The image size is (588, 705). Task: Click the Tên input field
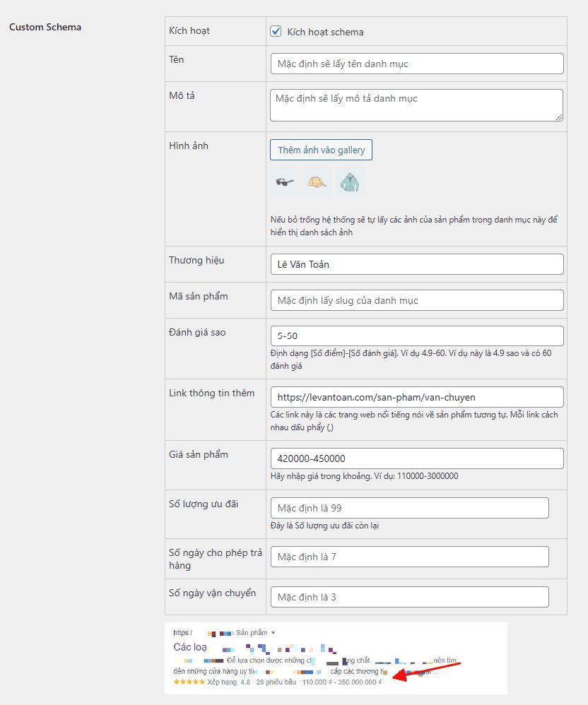point(417,64)
